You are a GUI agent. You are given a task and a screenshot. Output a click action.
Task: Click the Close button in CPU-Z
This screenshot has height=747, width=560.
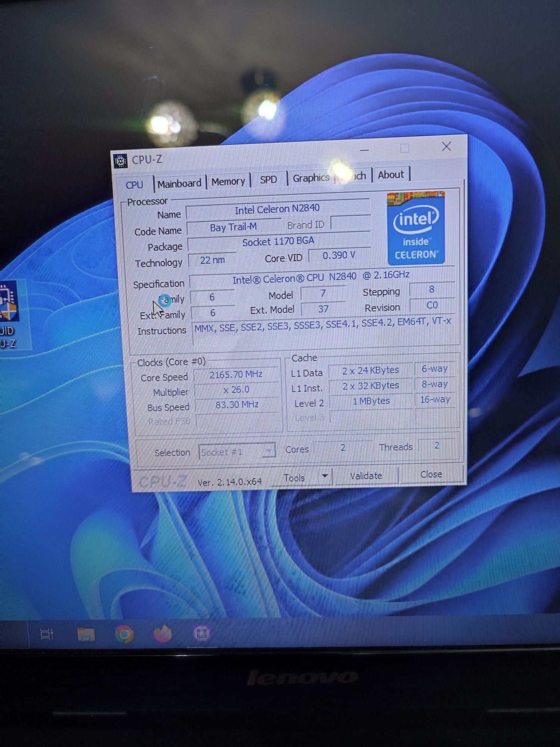click(431, 474)
